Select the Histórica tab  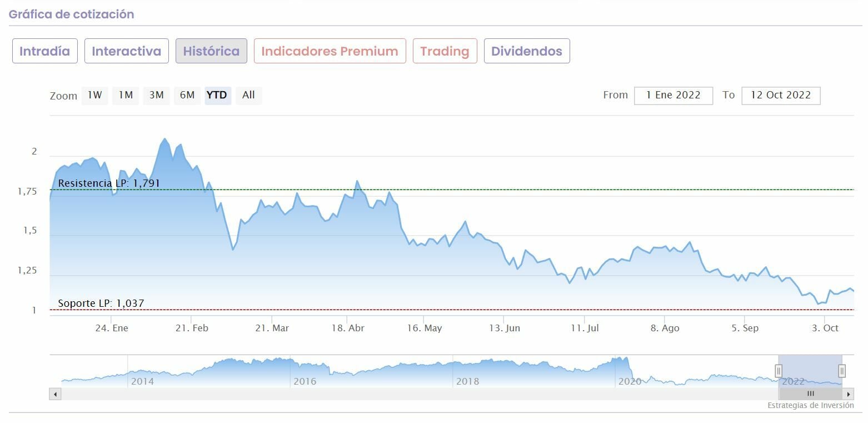click(x=211, y=51)
